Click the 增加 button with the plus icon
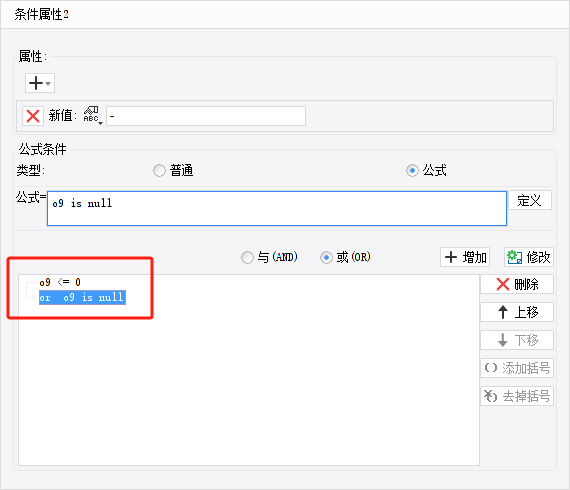The image size is (570, 490). [465, 257]
